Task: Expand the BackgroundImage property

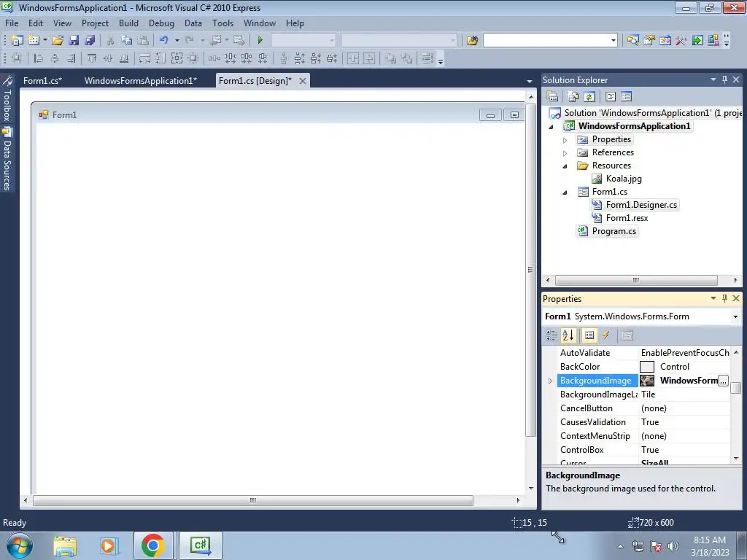Action: point(550,381)
